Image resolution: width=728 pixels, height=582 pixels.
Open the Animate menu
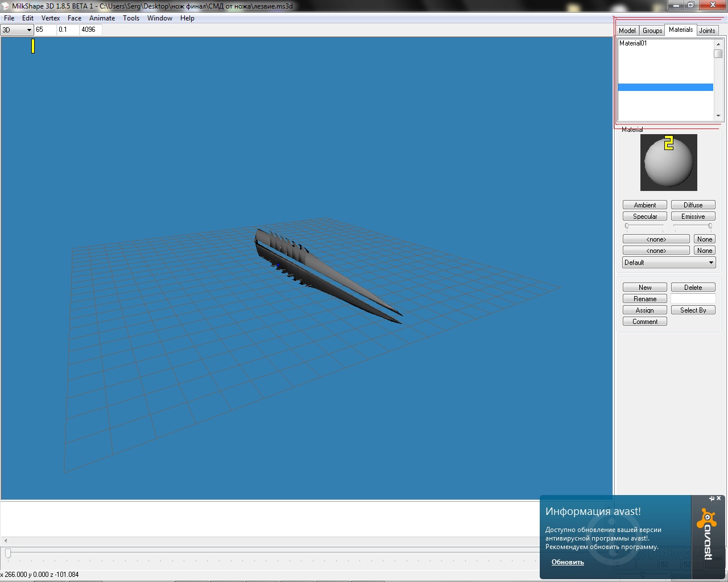point(102,18)
